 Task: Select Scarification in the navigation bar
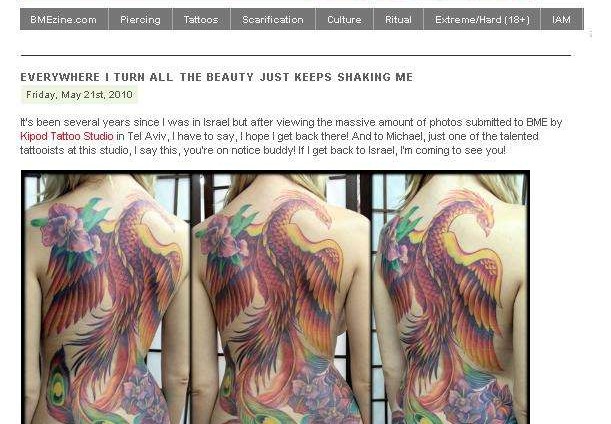point(273,19)
